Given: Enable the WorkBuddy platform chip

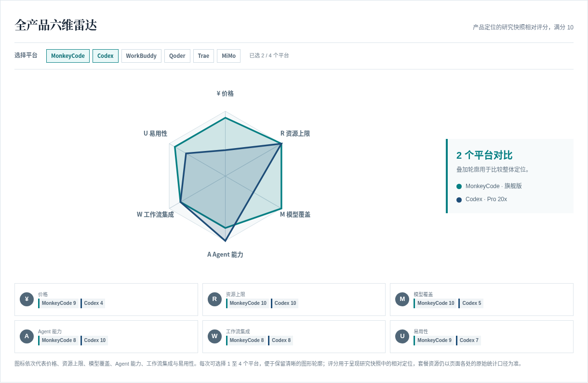Looking at the screenshot, I should coord(141,56).
